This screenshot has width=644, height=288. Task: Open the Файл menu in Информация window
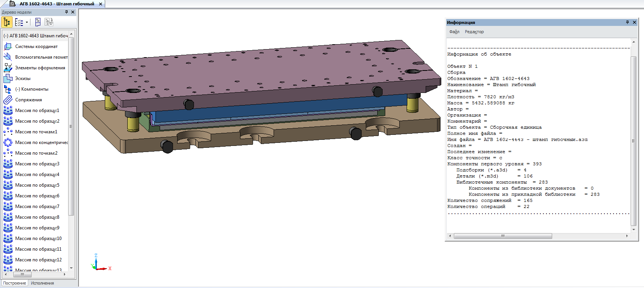point(454,32)
